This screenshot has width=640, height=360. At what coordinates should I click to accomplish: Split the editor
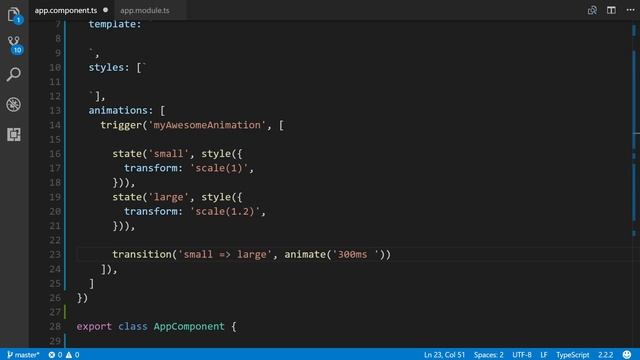[x=611, y=10]
